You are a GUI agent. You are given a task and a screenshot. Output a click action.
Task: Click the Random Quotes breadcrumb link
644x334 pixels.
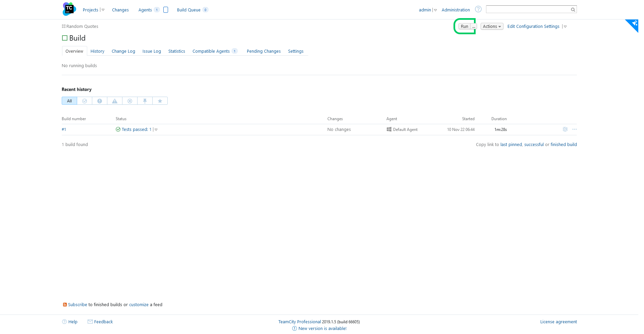click(82, 26)
